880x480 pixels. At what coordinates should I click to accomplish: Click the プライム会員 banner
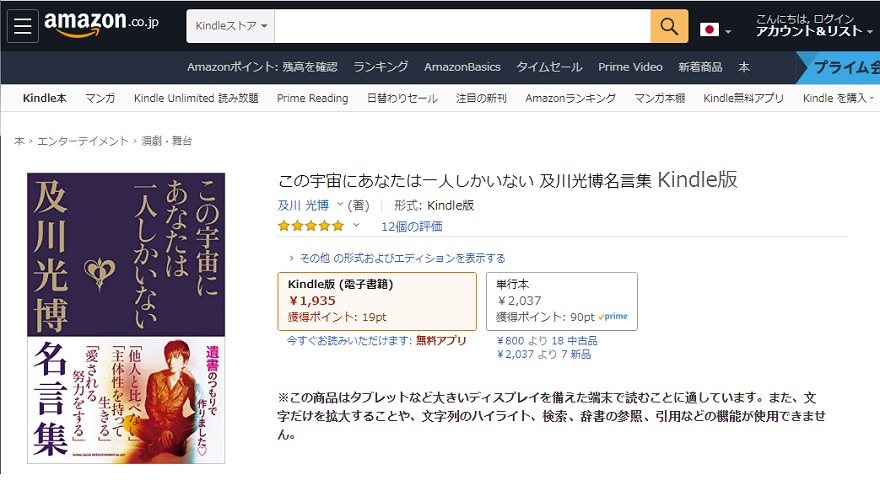839,67
